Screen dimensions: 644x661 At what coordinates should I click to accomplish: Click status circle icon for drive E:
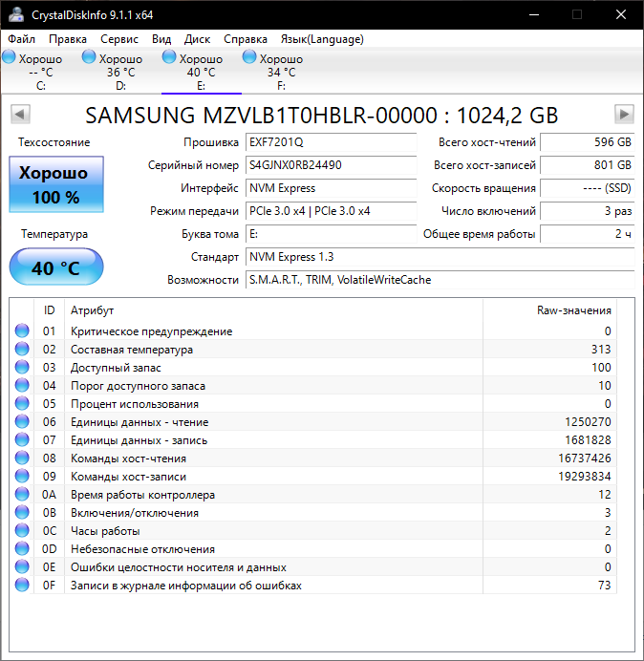tap(169, 57)
